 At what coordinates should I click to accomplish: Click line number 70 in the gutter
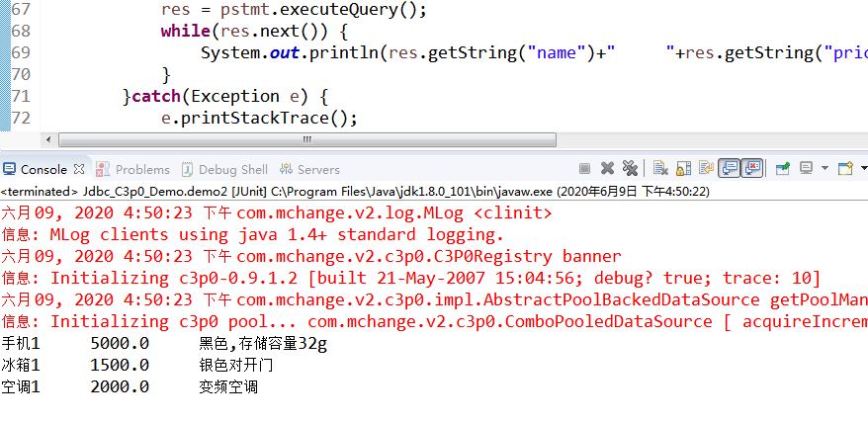tap(21, 74)
